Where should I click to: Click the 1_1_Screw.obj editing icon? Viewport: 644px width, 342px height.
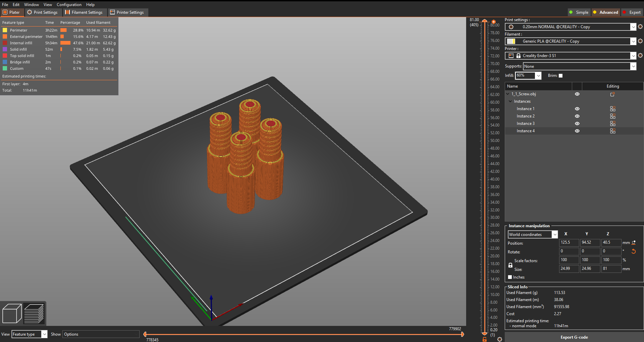tap(612, 94)
